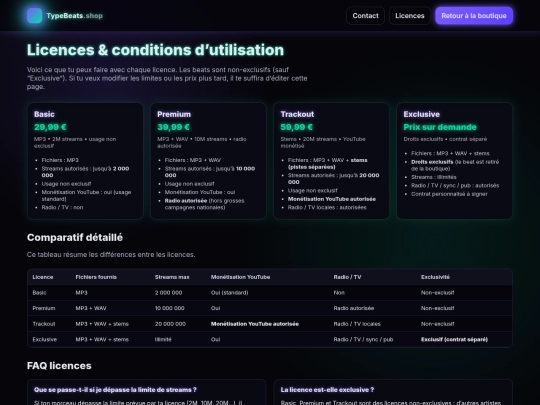The width and height of the screenshot is (540, 405).
Task: Click Fichiers : MP3 bullet in Basic card
Action: 60,160
